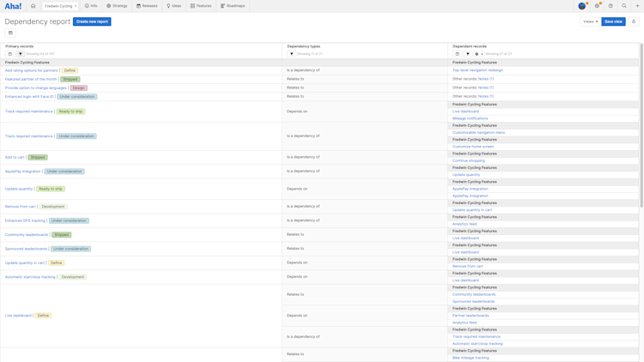Open the Dependent records filter
This screenshot has width=644, height=362.
(467, 54)
